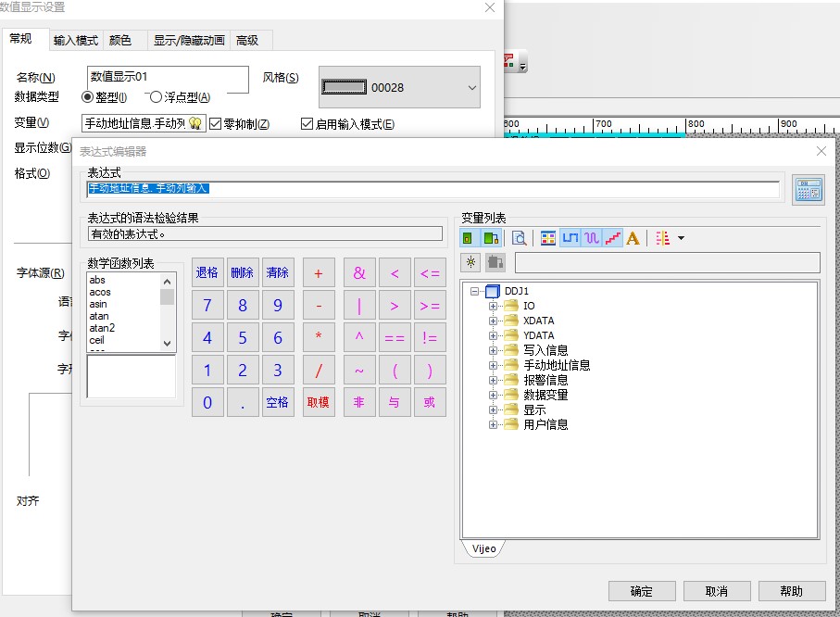
Task: Disable the 启用输入模式 checkbox
Action: click(x=307, y=124)
